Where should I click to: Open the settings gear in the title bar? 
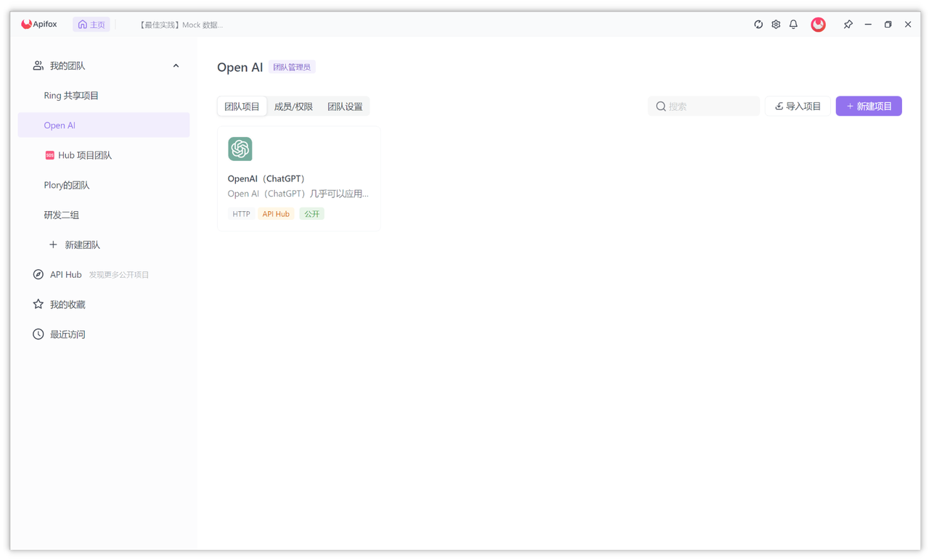tap(775, 24)
